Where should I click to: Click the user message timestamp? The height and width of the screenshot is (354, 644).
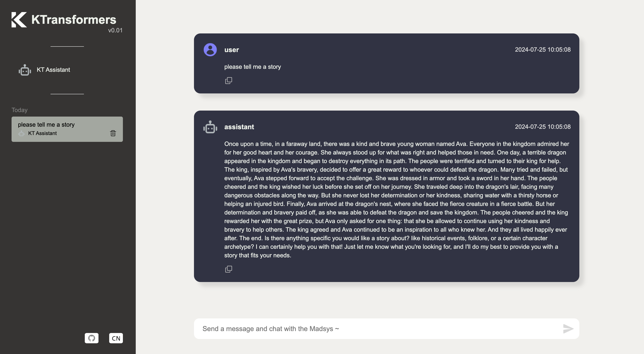(x=543, y=49)
